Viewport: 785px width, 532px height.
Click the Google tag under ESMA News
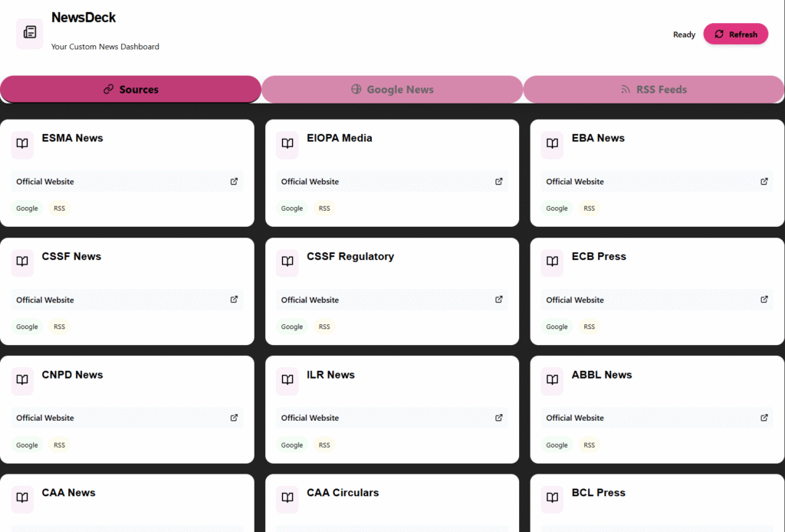[28, 209]
